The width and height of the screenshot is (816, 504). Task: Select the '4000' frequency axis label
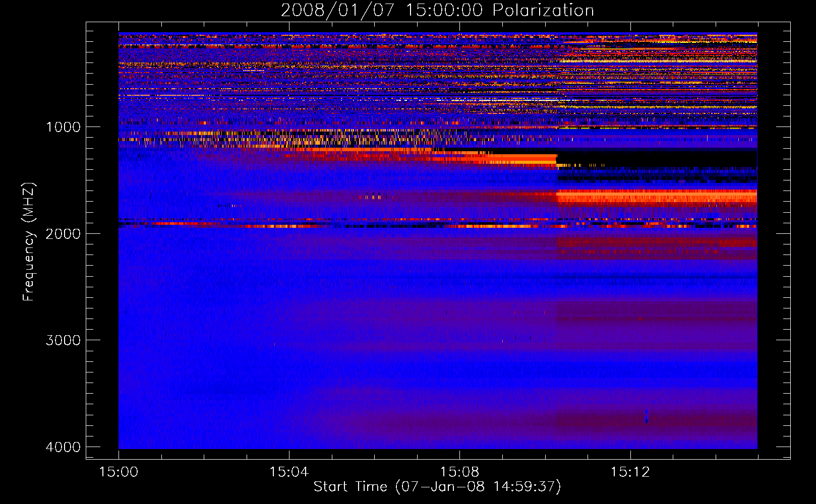(x=63, y=447)
